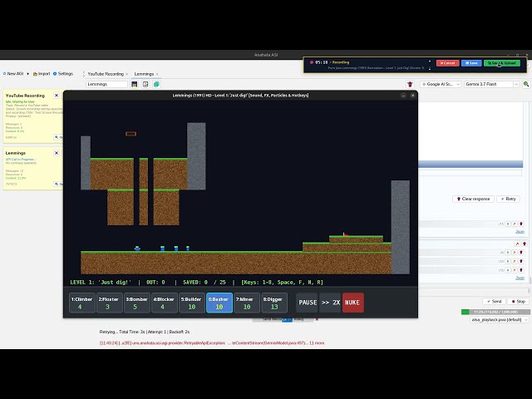Screen dimensions: 532x399
Task: Expand the New AGI dropdown arrow
Action: coord(27,74)
